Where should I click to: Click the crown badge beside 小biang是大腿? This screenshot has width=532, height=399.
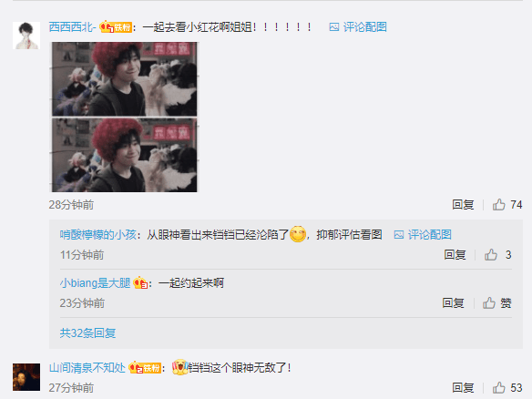(x=140, y=283)
